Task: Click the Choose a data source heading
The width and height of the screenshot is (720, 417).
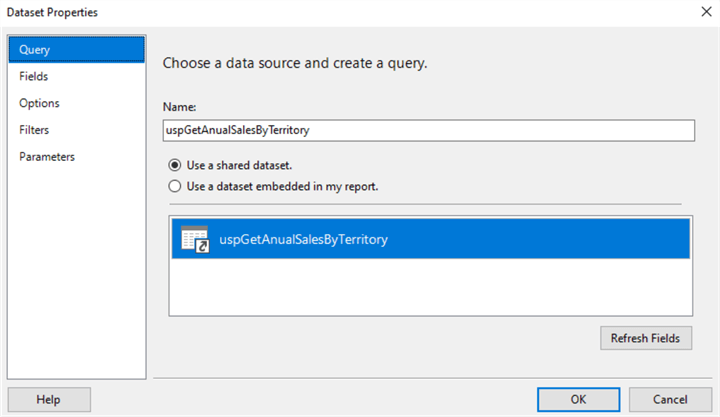Action: pos(295,63)
